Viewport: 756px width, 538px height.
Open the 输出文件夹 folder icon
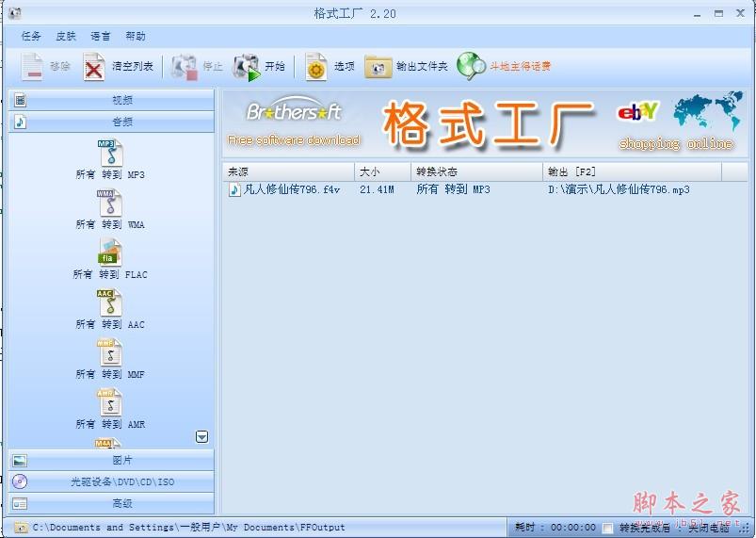click(378, 67)
